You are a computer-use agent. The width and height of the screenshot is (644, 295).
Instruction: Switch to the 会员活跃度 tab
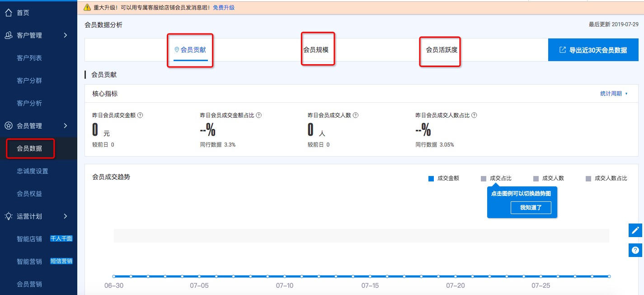coord(442,50)
